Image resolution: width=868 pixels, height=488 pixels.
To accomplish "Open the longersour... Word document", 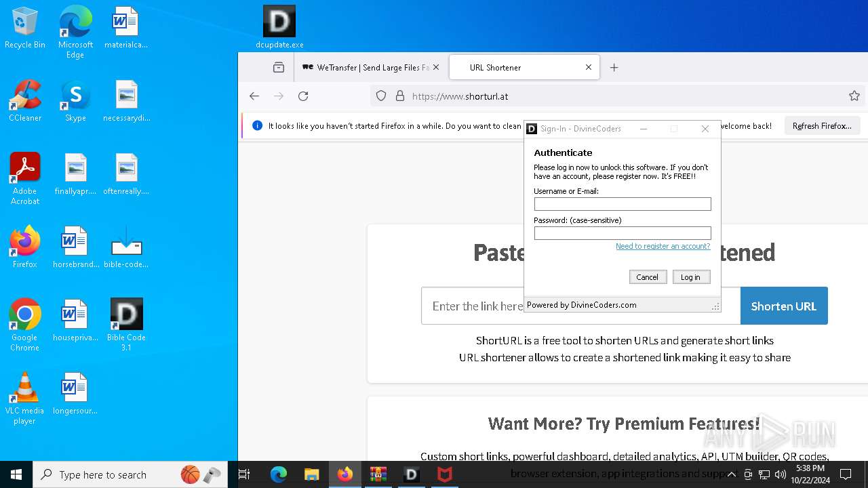I will [75, 394].
